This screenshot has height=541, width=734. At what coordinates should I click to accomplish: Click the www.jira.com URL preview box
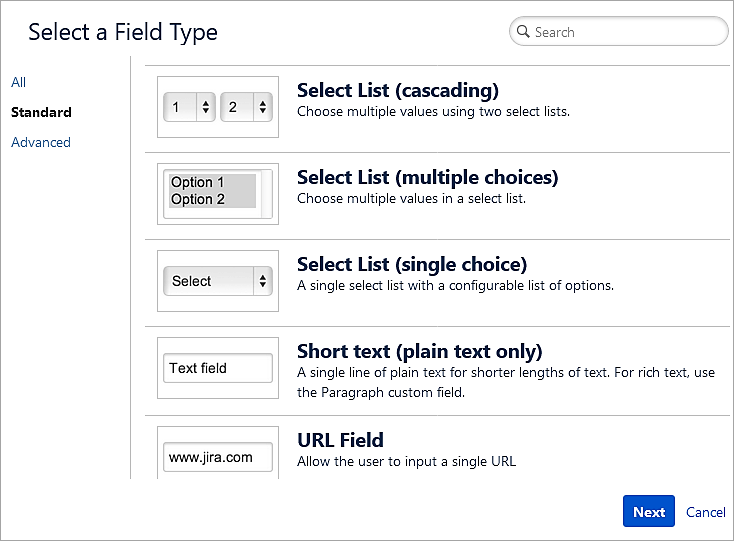[218, 458]
